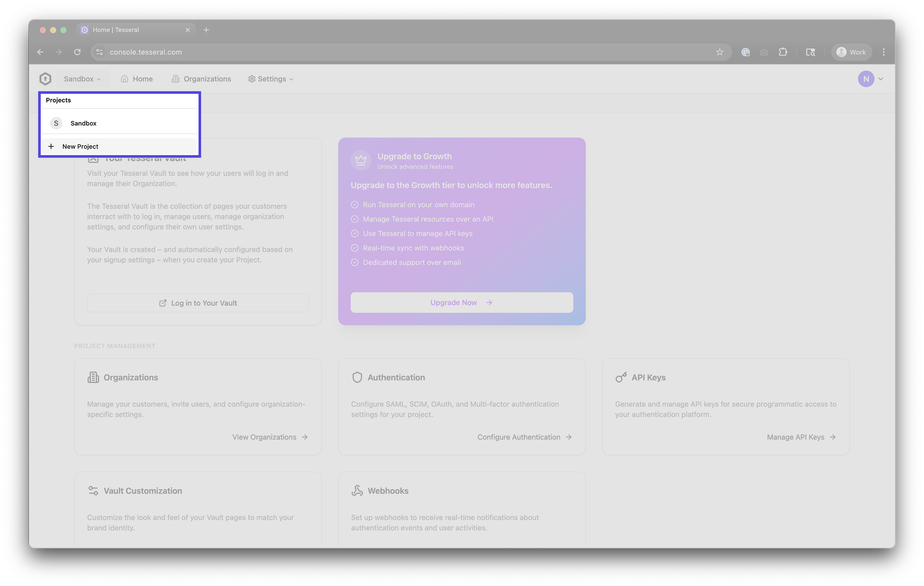The image size is (924, 586).
Task: Open Organizations in top navigation
Action: (201, 79)
